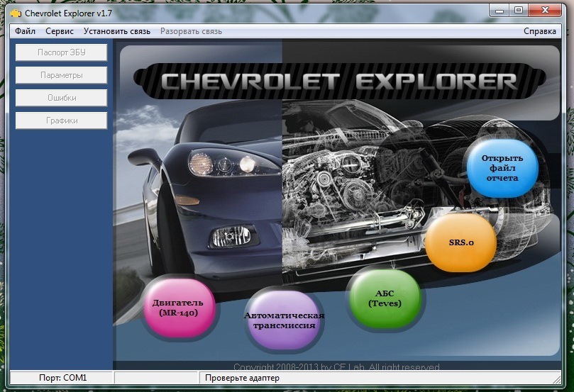Click the orange SRS.o bubble

[461, 242]
